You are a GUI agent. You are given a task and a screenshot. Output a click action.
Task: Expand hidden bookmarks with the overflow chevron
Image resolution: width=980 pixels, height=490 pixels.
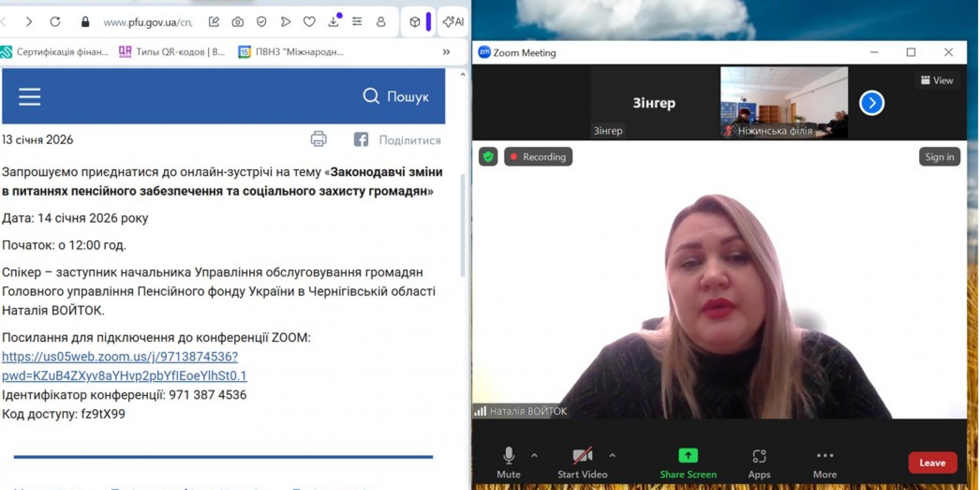[446, 52]
